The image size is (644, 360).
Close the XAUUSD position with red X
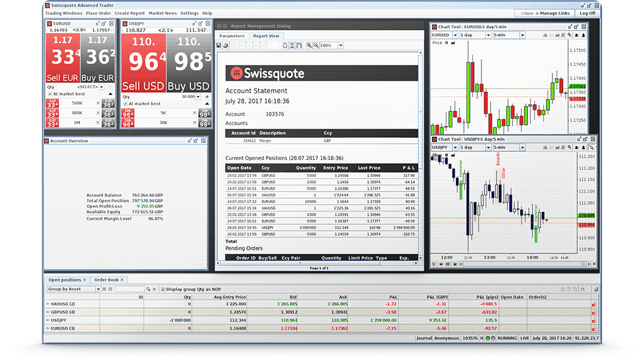click(594, 305)
